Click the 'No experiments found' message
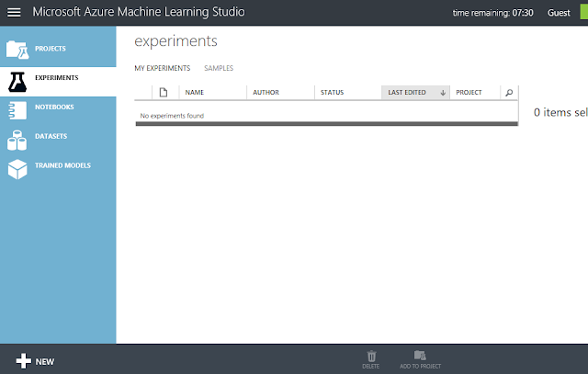This screenshot has width=588, height=374. tap(172, 116)
